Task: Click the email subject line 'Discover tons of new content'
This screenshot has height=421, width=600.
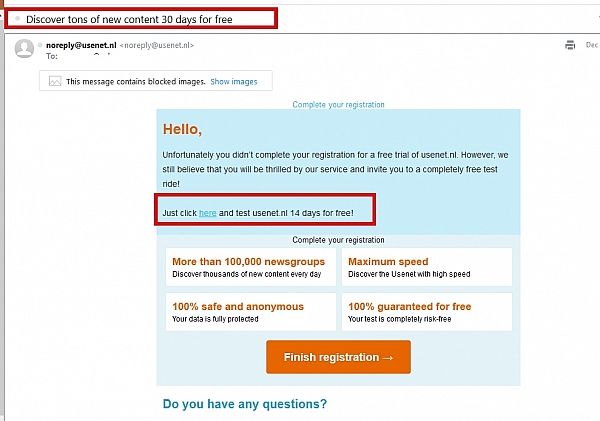Action: pyautogui.click(x=129, y=19)
